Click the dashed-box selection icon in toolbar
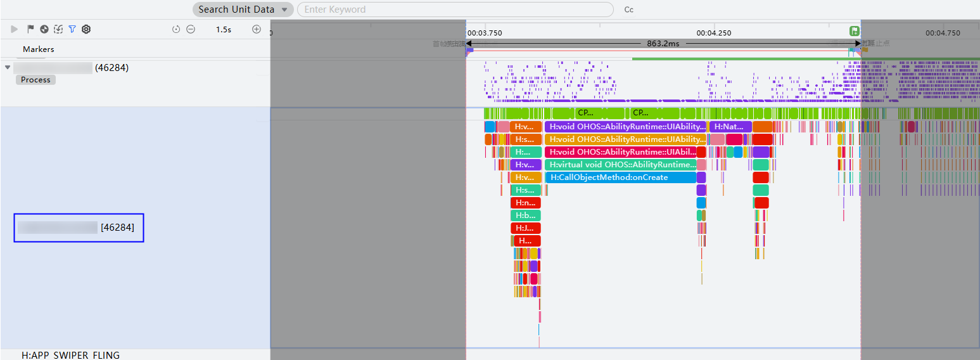The image size is (980, 360). point(58,29)
